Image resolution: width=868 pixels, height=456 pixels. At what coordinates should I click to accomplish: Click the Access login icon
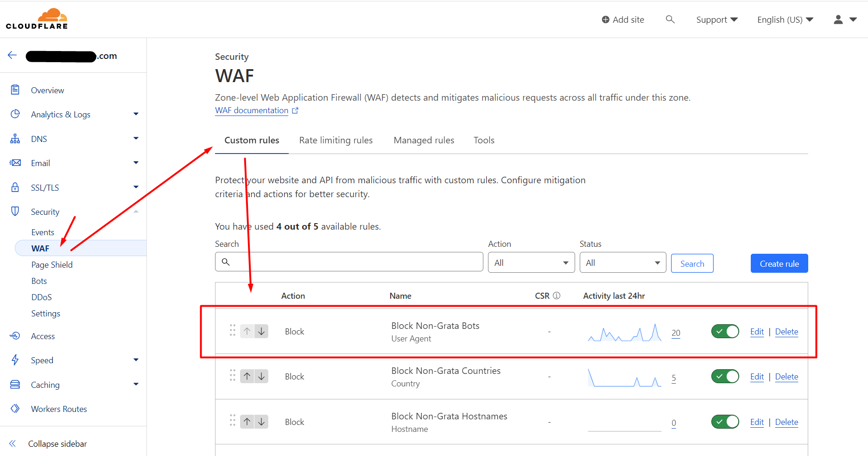(15, 336)
